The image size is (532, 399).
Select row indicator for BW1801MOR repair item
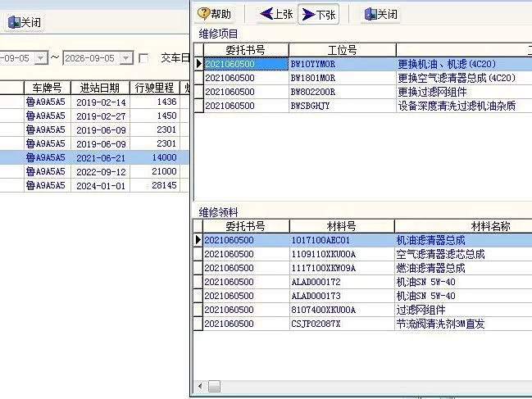[198, 78]
